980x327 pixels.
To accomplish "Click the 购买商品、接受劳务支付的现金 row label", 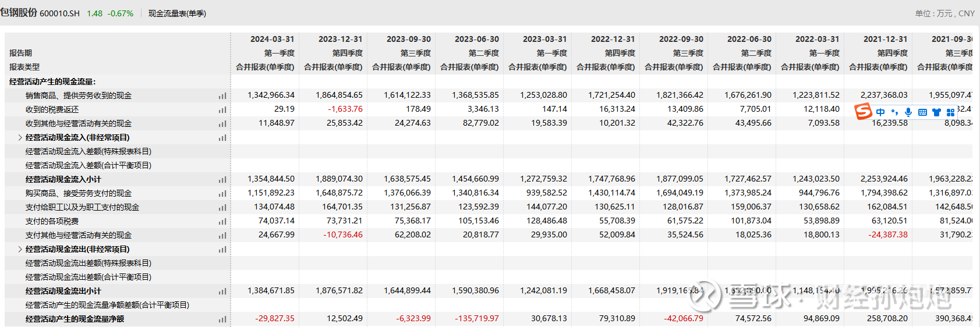I will [x=79, y=193].
